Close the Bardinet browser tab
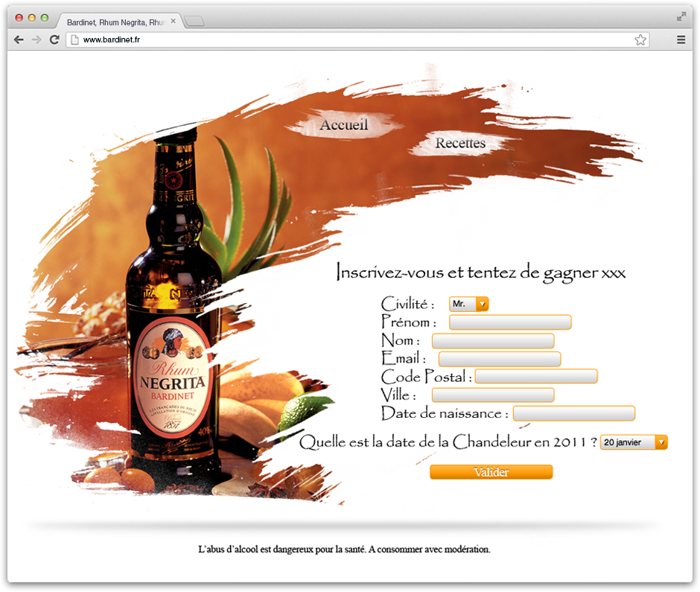700x592 pixels. coord(174,22)
